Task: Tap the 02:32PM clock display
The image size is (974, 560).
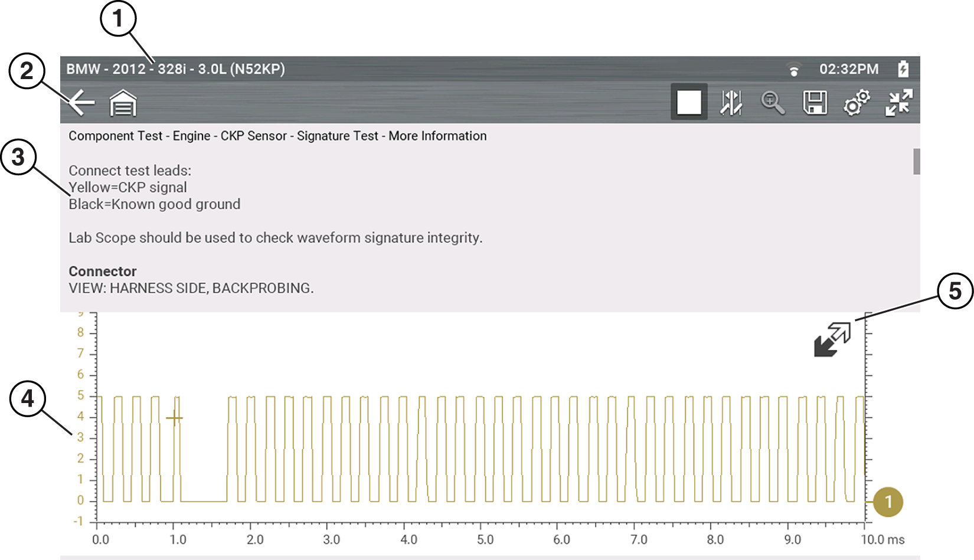Action: 848,70
